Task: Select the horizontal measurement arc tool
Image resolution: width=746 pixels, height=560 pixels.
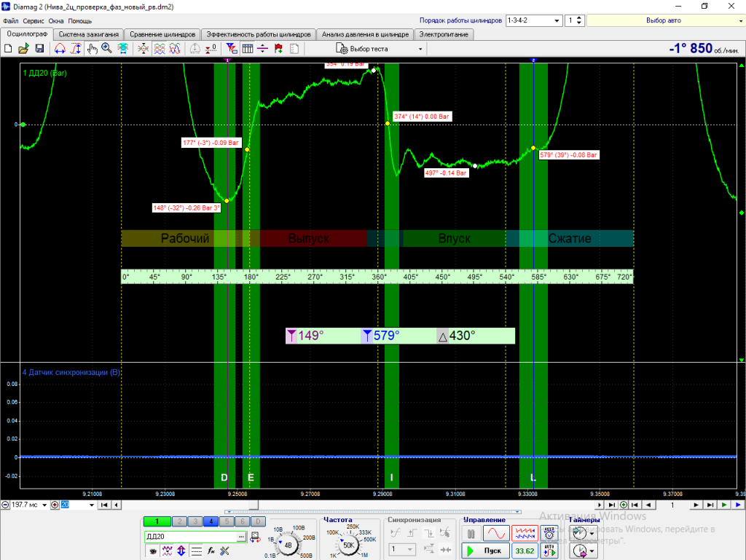Action: pos(60,49)
